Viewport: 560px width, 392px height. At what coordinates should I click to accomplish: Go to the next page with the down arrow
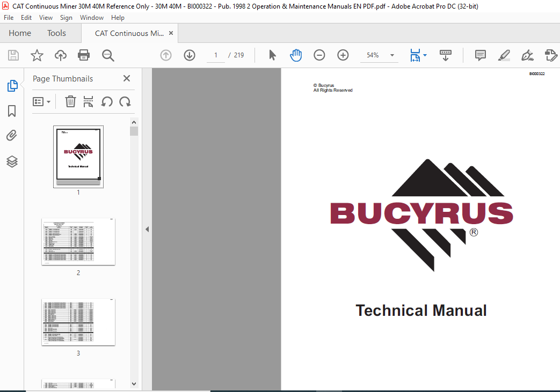(190, 55)
